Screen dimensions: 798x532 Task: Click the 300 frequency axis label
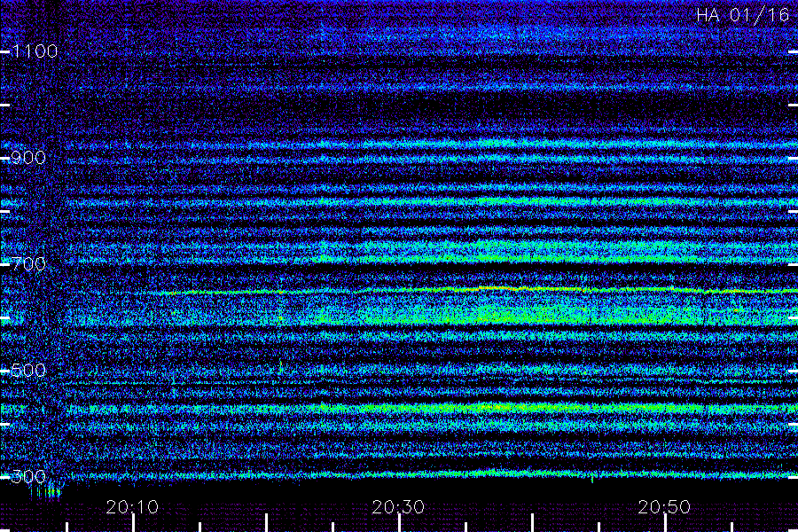pos(28,477)
